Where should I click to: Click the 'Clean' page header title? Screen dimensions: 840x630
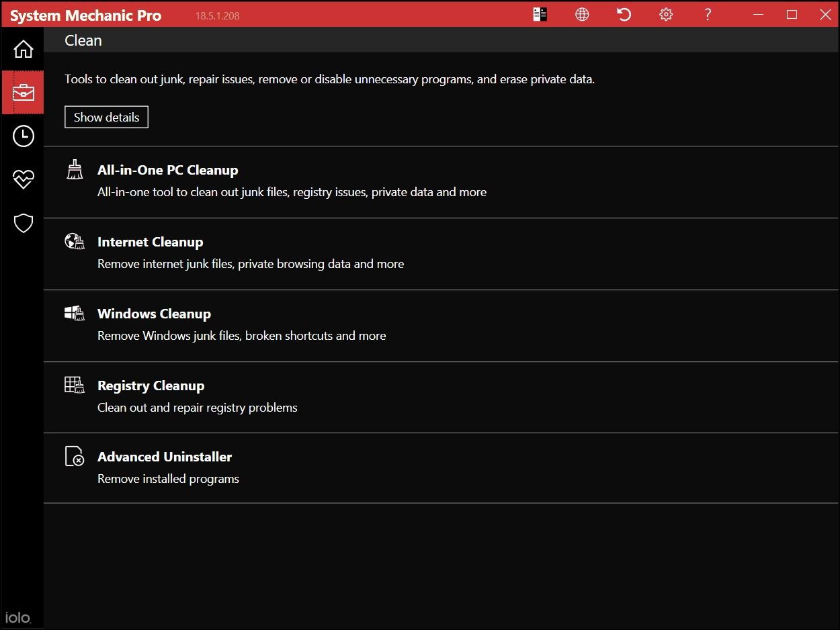pyautogui.click(x=83, y=40)
